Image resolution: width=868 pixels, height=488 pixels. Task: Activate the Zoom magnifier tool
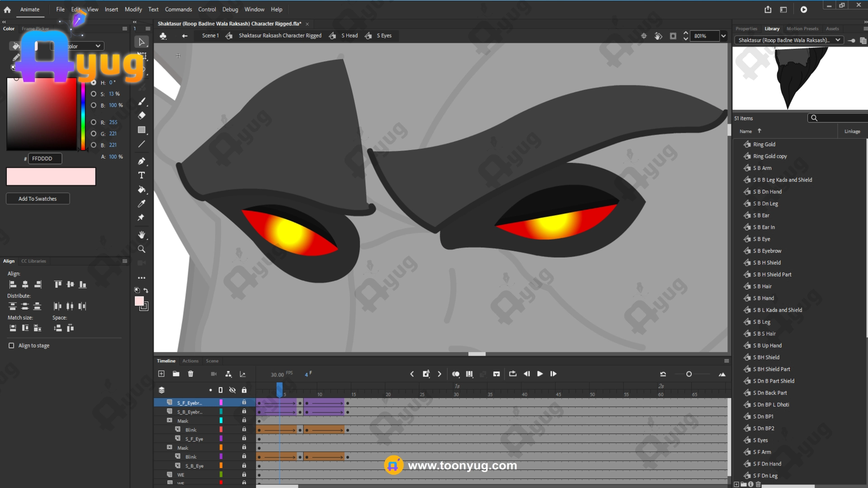coord(142,249)
